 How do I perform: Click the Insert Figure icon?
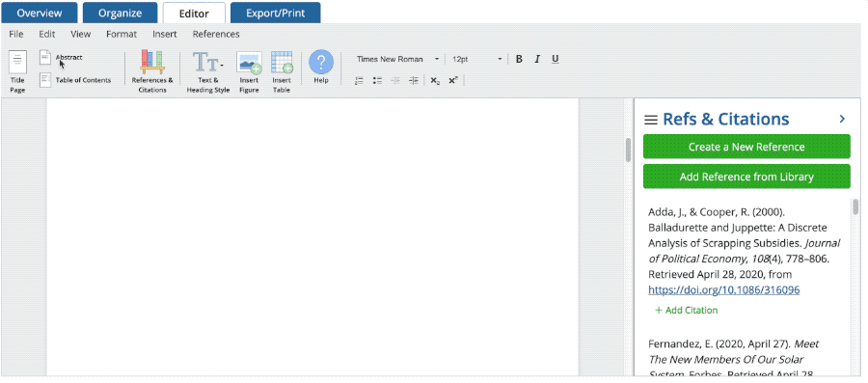[x=249, y=63]
